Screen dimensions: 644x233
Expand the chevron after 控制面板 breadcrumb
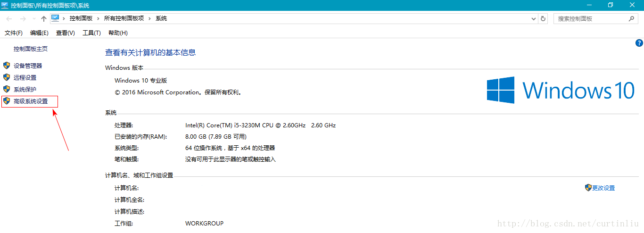(x=99, y=18)
